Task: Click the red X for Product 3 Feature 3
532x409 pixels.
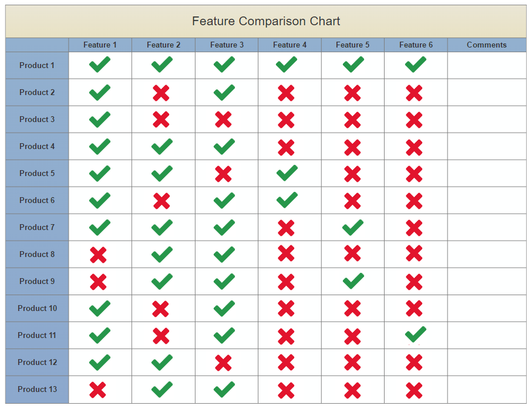Action: click(227, 119)
